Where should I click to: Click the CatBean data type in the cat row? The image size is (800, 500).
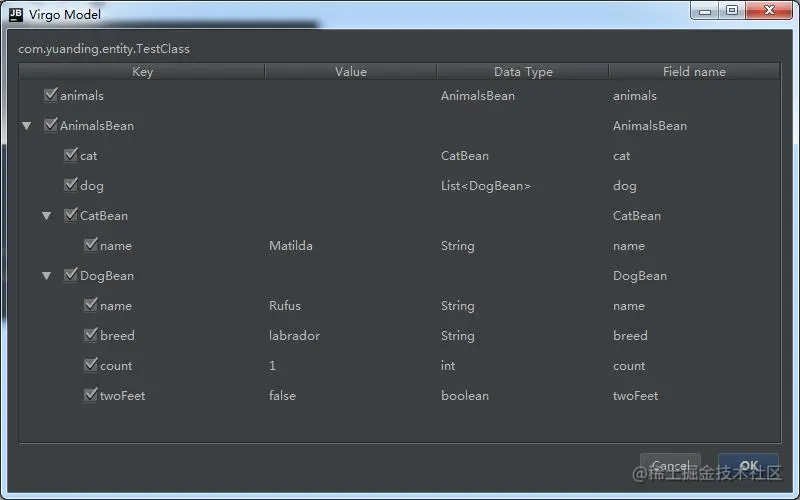[465, 156]
